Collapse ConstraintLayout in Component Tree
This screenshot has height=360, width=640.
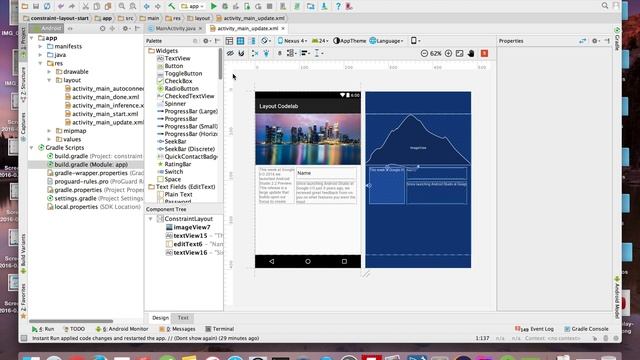click(x=151, y=219)
